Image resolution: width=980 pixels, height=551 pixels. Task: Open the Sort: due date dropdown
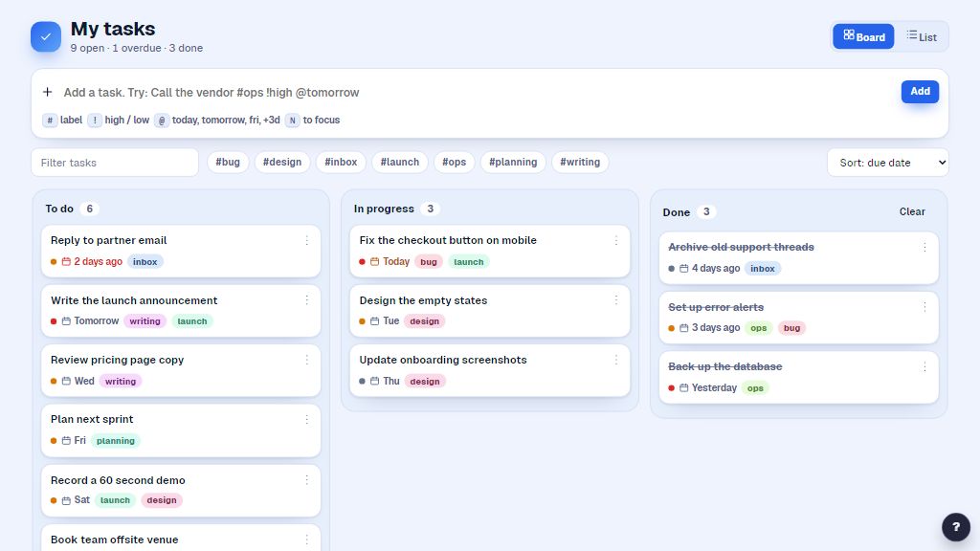[x=888, y=163]
